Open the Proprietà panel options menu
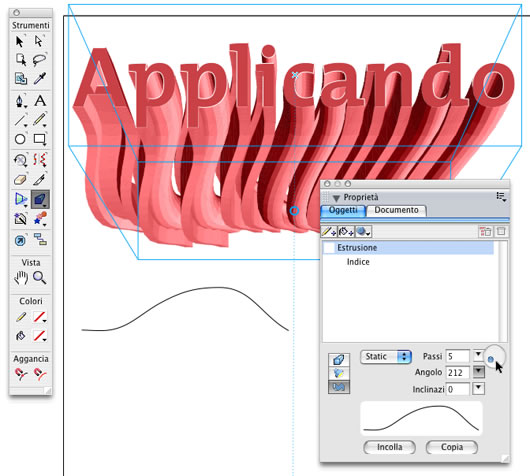Viewport: 530px width, 476px height. (501, 196)
